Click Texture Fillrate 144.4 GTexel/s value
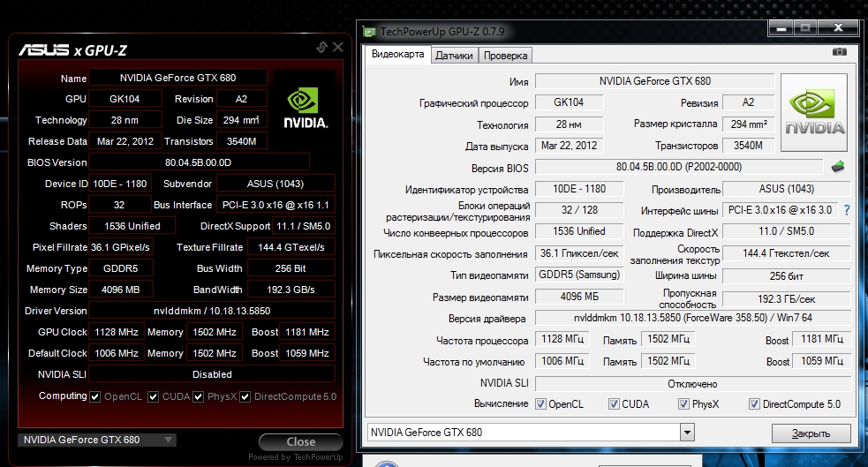 tap(291, 247)
